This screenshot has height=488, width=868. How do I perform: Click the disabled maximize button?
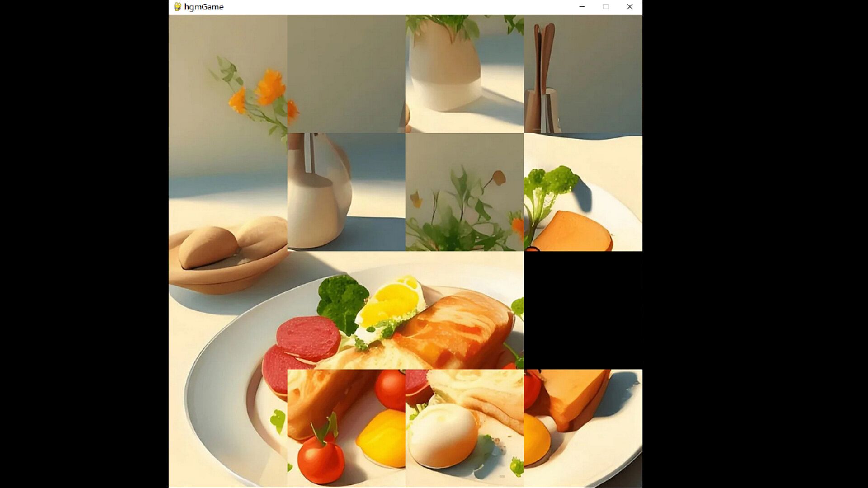point(605,7)
